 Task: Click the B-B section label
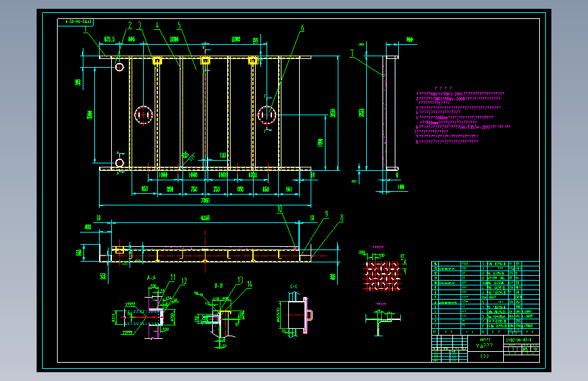218,286
